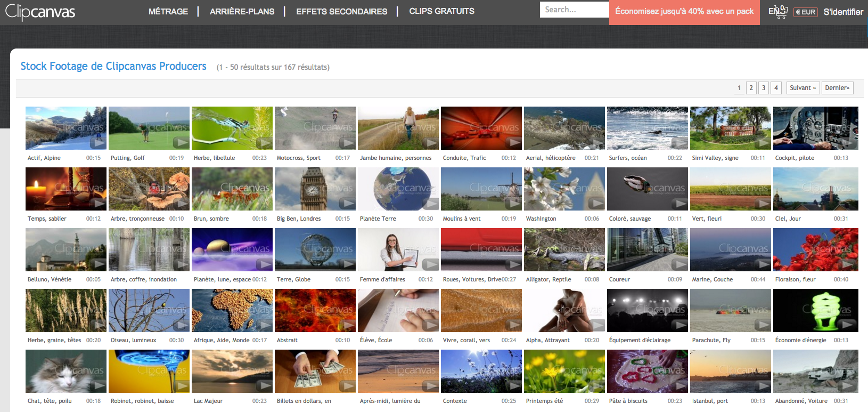
Task: Click play icon on Washington clip
Action: [x=596, y=204]
